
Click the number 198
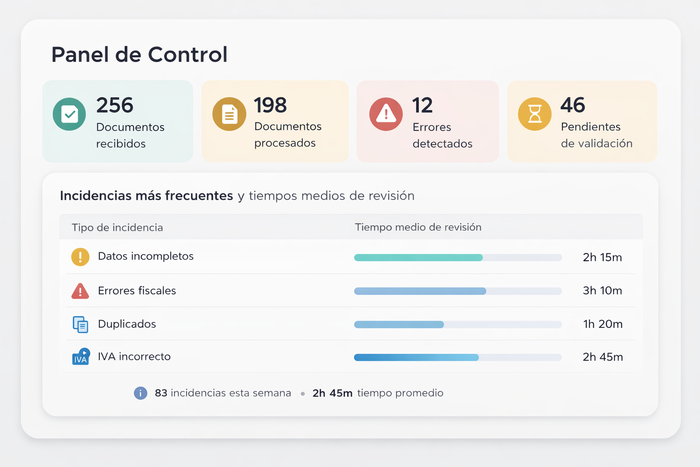[270, 105]
